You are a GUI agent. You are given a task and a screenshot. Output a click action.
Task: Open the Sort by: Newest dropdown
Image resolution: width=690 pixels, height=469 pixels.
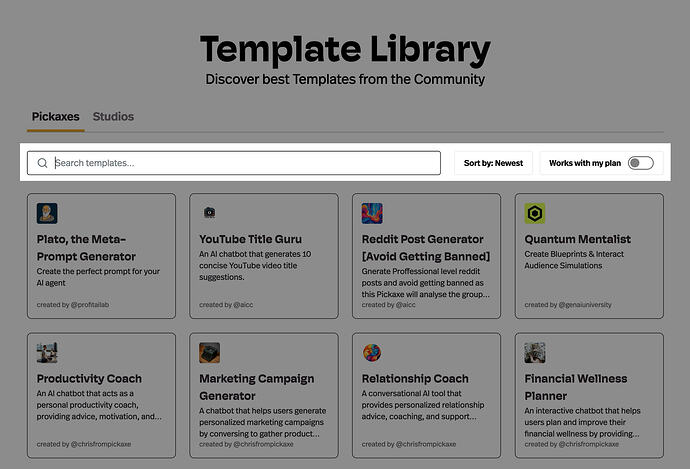[x=493, y=163]
